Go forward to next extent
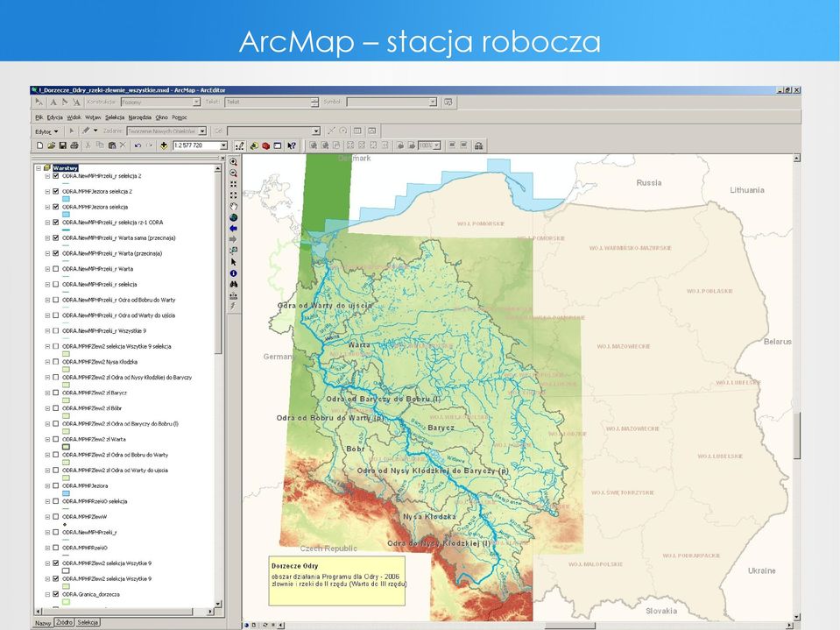This screenshot has height=630, width=840. (x=234, y=239)
